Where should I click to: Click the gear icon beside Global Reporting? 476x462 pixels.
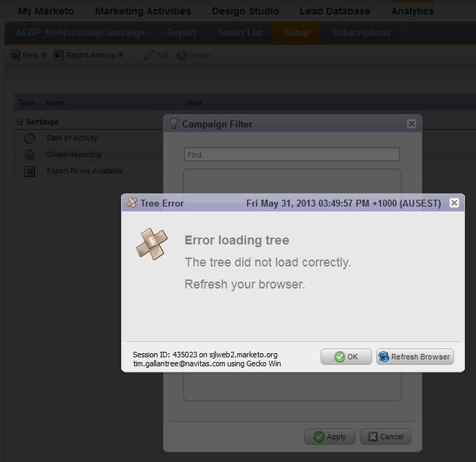click(30, 155)
